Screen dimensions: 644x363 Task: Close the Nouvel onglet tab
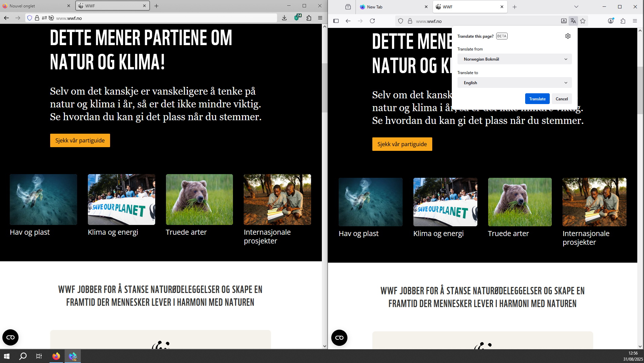click(69, 6)
